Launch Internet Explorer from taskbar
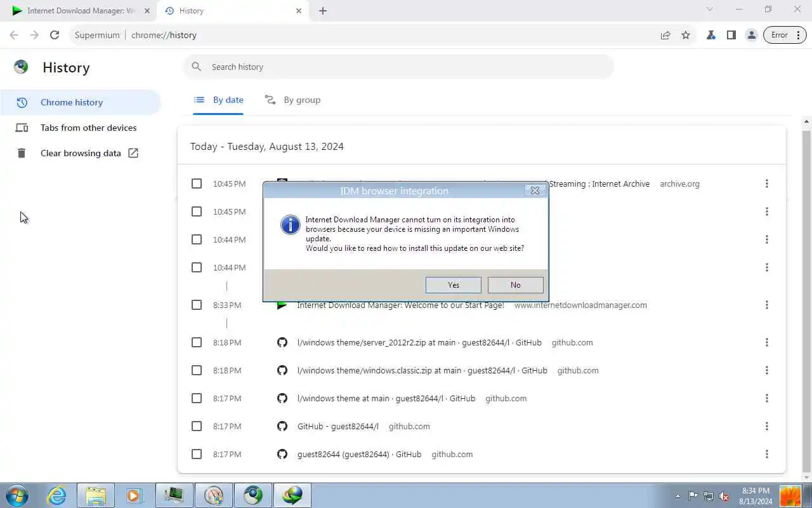The width and height of the screenshot is (812, 508). point(57,495)
